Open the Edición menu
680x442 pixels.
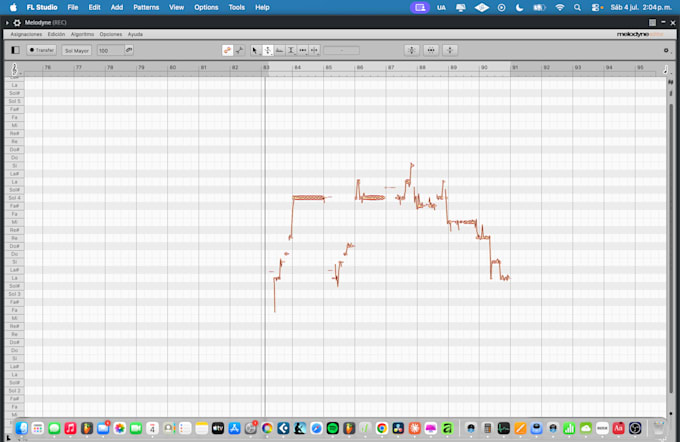point(56,34)
